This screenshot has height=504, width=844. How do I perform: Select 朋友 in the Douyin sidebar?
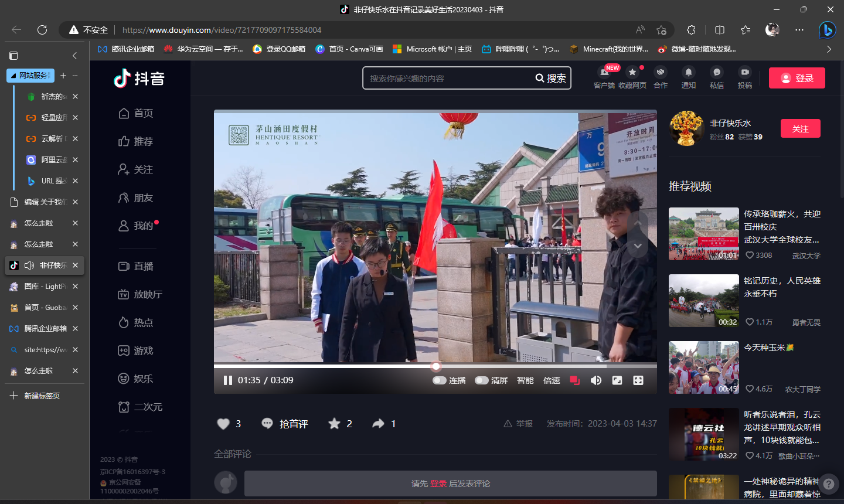(x=136, y=198)
